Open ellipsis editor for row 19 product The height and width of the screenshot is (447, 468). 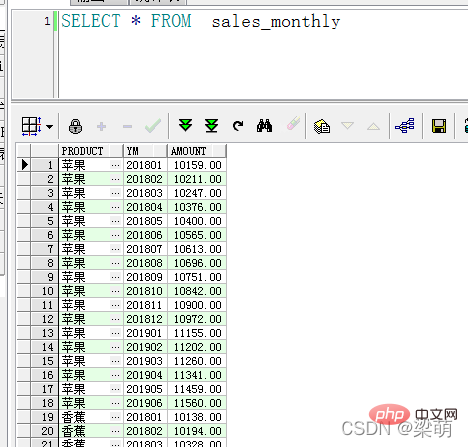pyautogui.click(x=115, y=417)
